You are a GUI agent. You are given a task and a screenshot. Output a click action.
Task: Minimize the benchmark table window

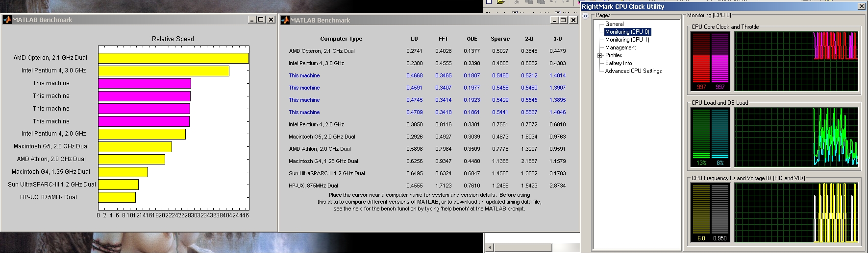pyautogui.click(x=554, y=20)
